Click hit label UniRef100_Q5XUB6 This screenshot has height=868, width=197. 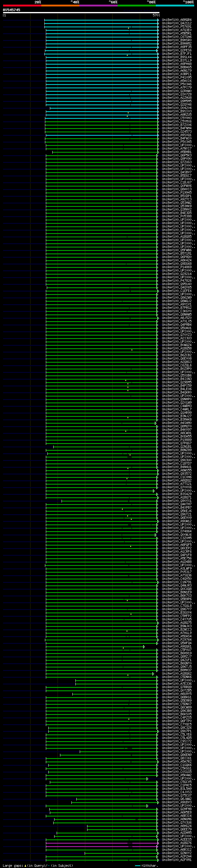(x=176, y=376)
